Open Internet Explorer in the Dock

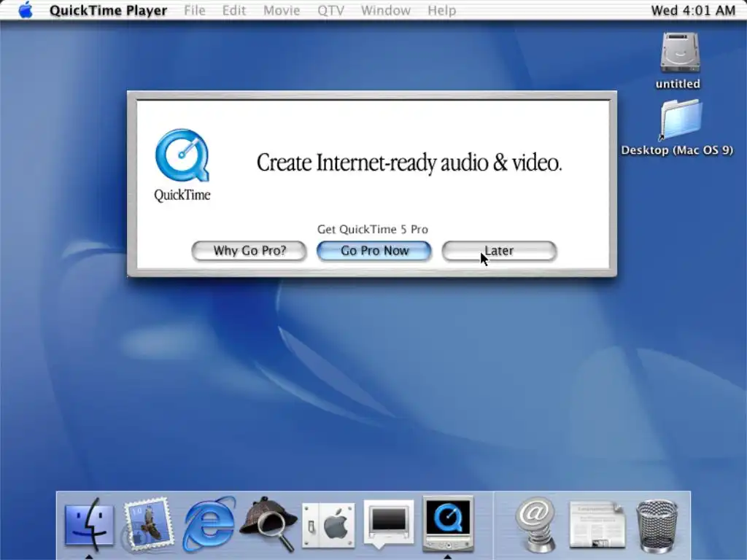(x=209, y=525)
